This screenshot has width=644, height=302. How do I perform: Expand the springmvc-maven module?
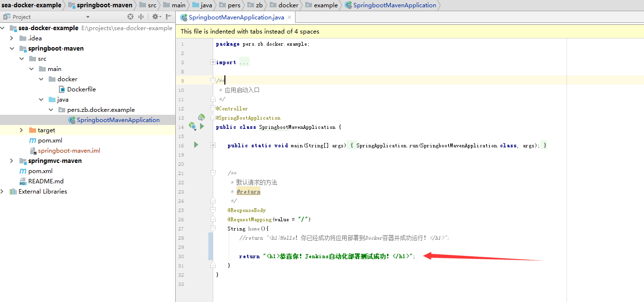click(x=12, y=161)
